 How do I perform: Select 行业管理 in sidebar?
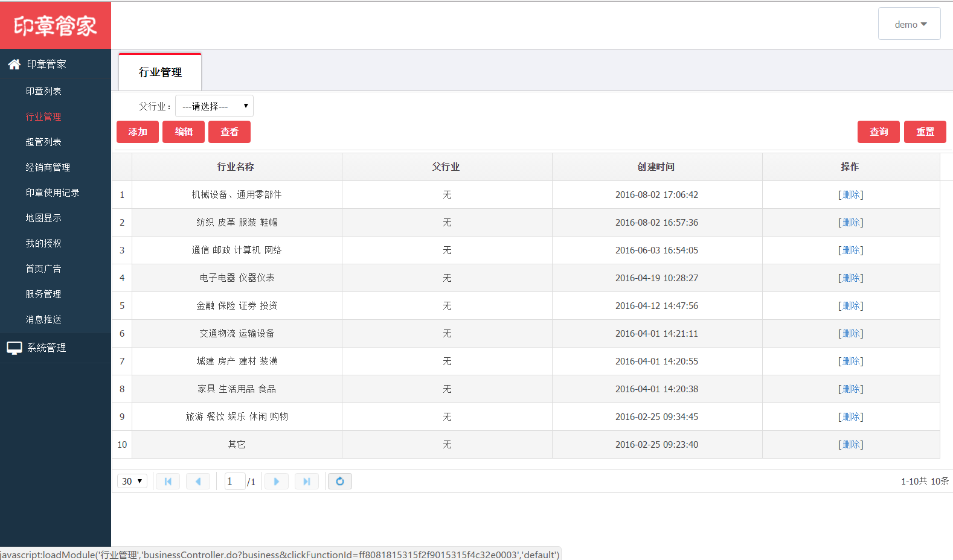tap(43, 116)
